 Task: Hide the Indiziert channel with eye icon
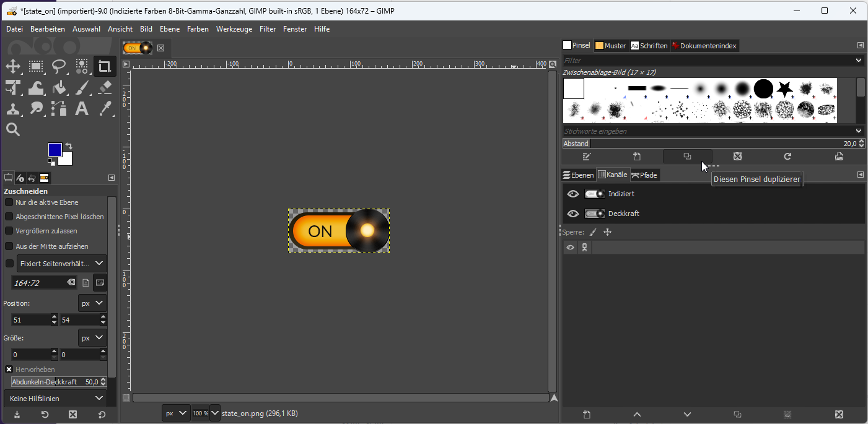[x=573, y=194]
